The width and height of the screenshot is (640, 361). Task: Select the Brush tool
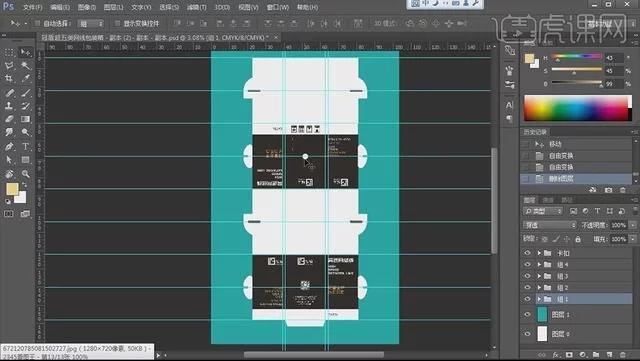point(25,93)
